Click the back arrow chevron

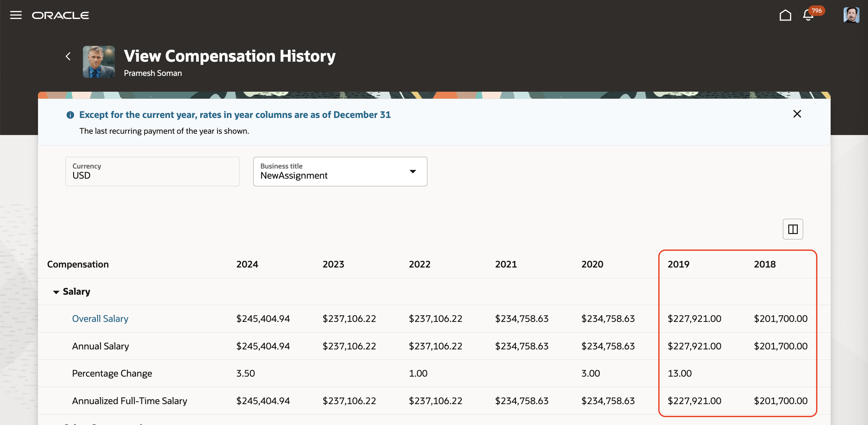68,56
